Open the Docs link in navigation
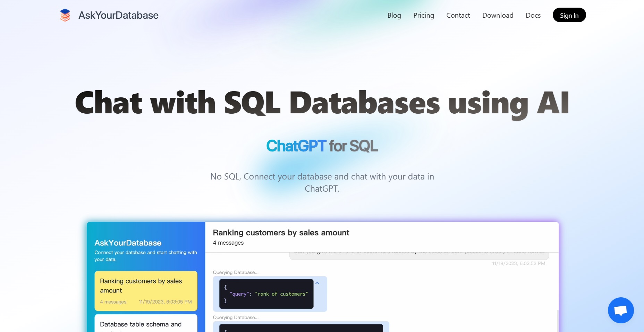 pos(533,15)
